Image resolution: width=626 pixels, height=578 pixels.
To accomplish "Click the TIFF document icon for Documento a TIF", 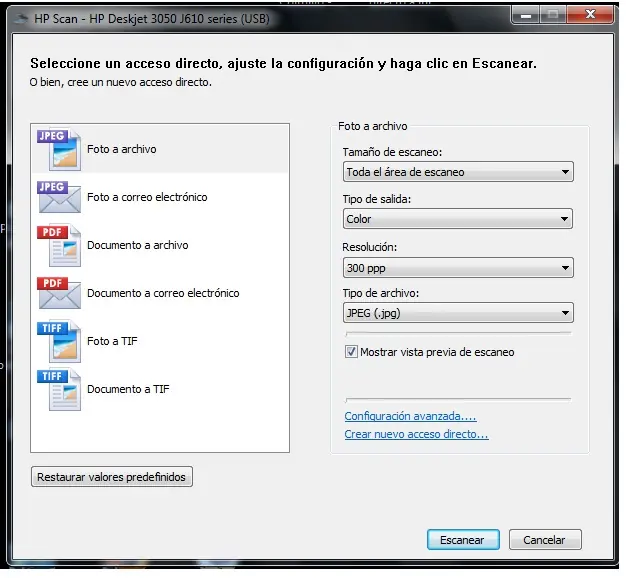I will click(x=59, y=389).
